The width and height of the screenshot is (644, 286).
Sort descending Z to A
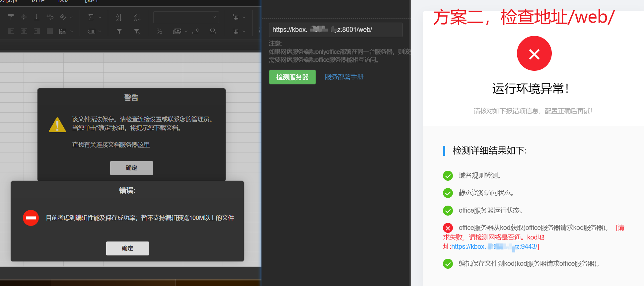137,17
